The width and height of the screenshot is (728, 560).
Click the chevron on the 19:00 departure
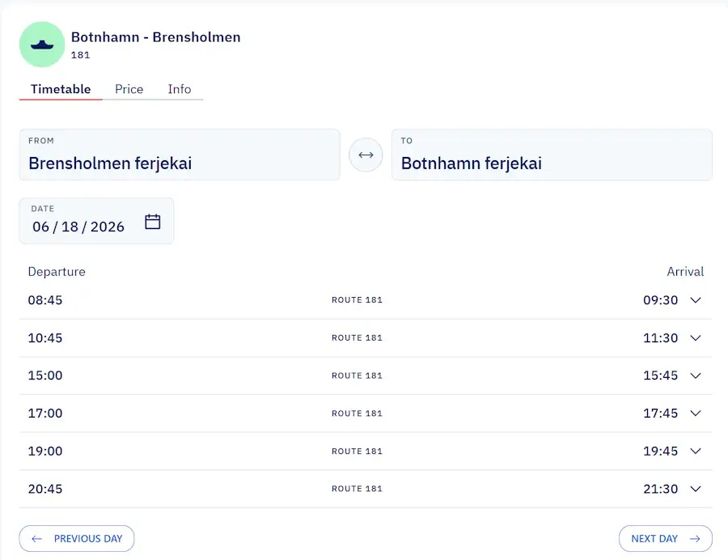(696, 451)
